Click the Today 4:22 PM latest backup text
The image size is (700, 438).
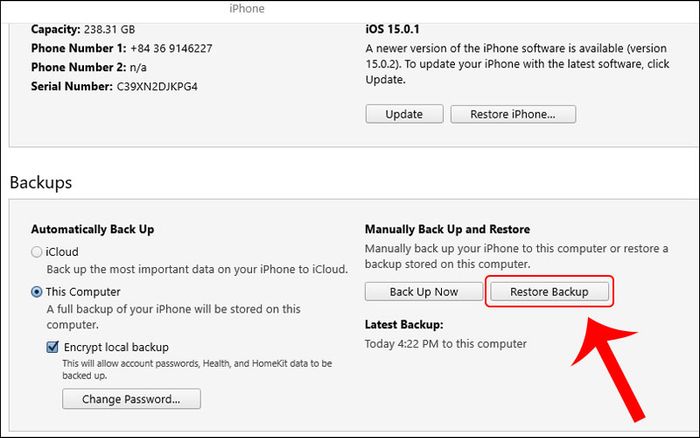(x=446, y=344)
